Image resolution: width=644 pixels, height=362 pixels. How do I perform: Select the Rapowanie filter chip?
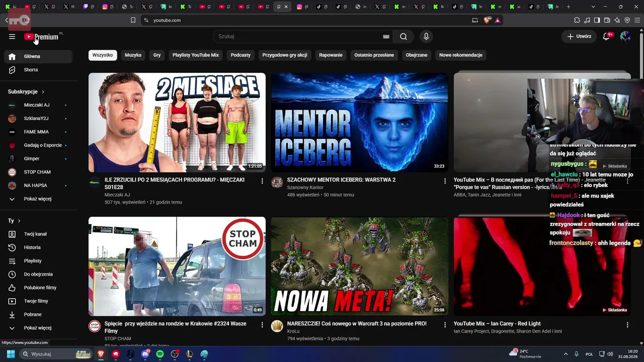tap(331, 55)
